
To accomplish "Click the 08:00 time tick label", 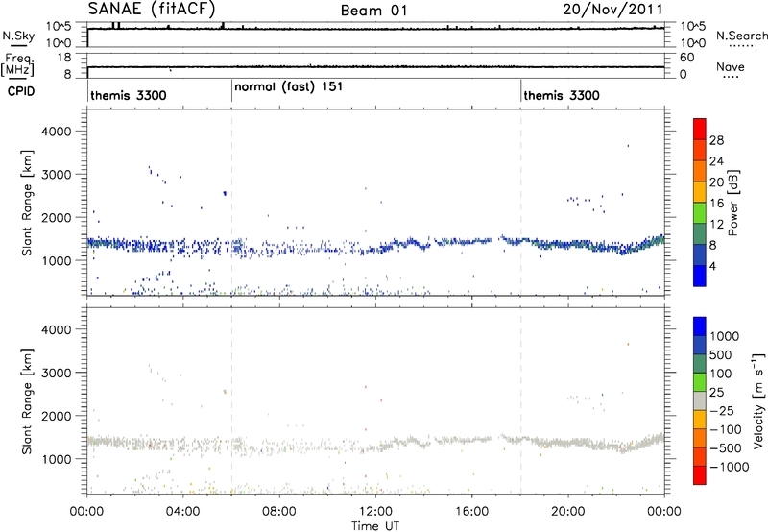I will click(x=278, y=512).
